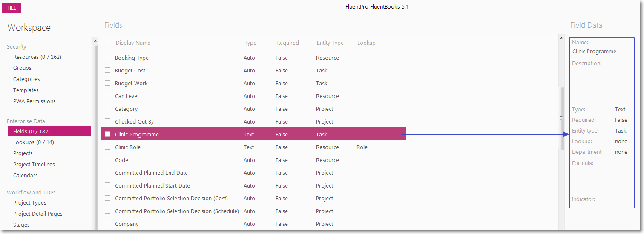
Task: Toggle the select-all checkbox beside Display Name
Action: point(108,43)
